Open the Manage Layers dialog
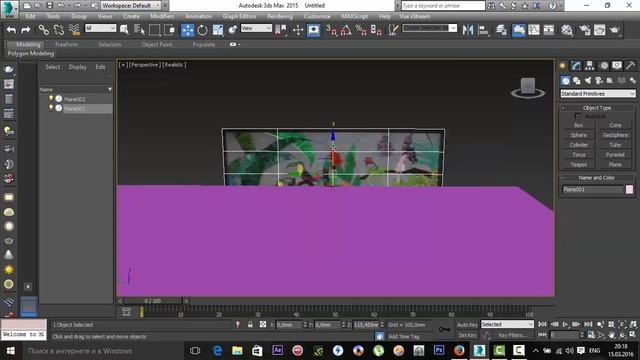This screenshot has width=640, height=360. [x=502, y=30]
